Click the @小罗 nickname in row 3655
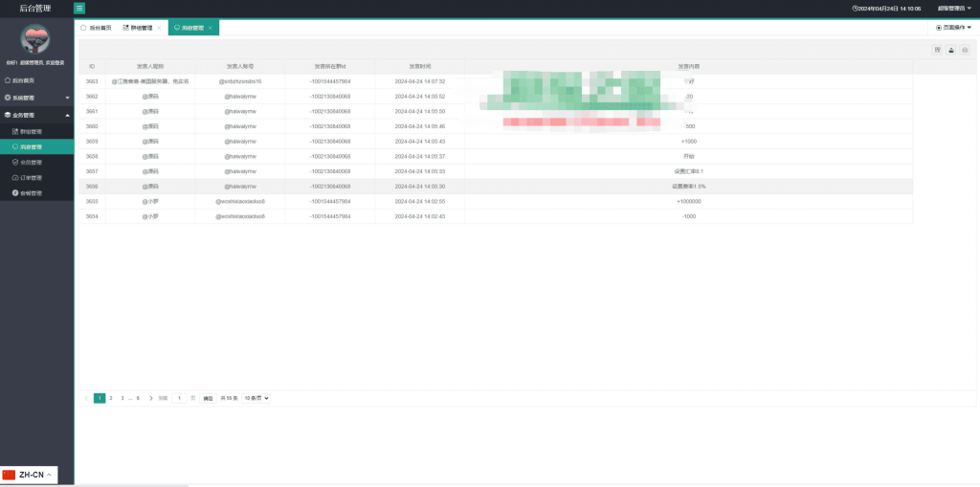Image resolution: width=980 pixels, height=487 pixels. click(150, 201)
